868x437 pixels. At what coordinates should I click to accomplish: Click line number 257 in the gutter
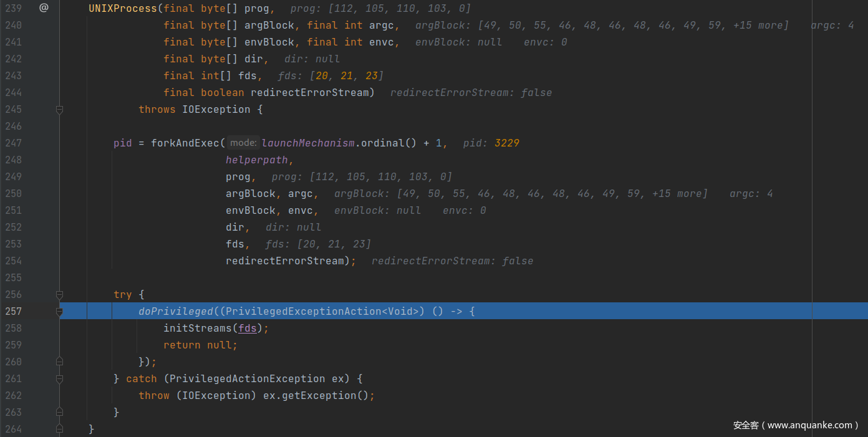13,311
